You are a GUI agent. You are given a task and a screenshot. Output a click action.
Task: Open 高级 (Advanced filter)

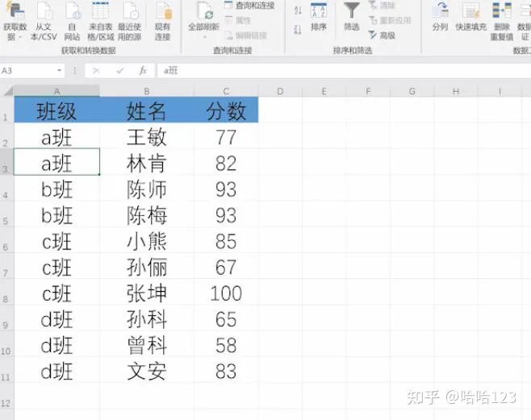[x=382, y=35]
